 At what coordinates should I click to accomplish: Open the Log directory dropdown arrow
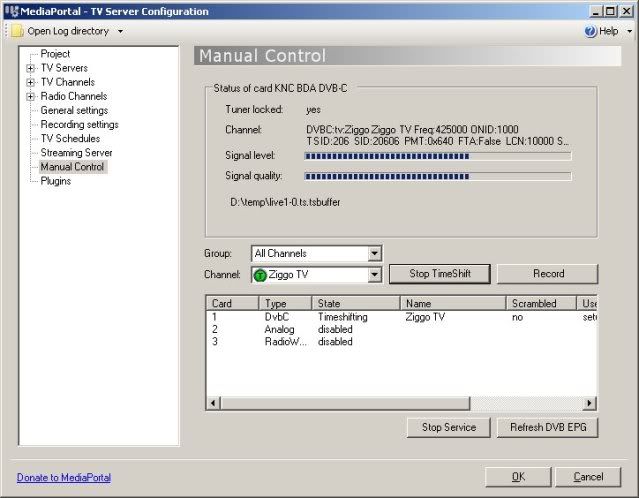click(x=120, y=31)
